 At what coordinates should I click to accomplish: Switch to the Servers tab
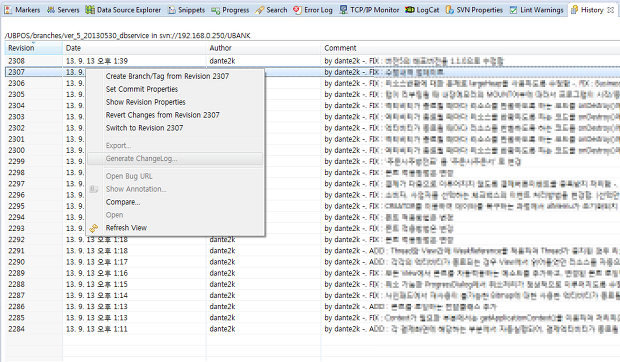click(63, 10)
